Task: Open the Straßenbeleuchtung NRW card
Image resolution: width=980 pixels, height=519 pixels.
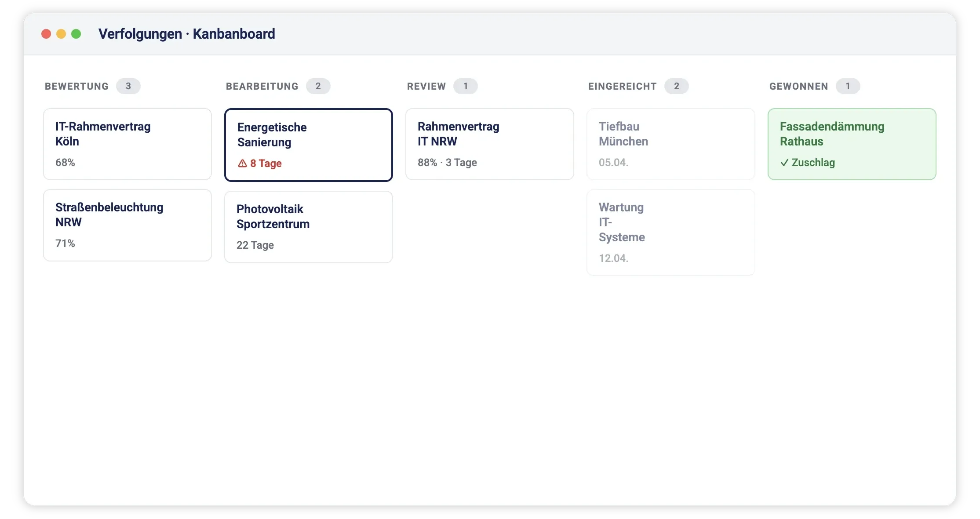Action: click(128, 225)
